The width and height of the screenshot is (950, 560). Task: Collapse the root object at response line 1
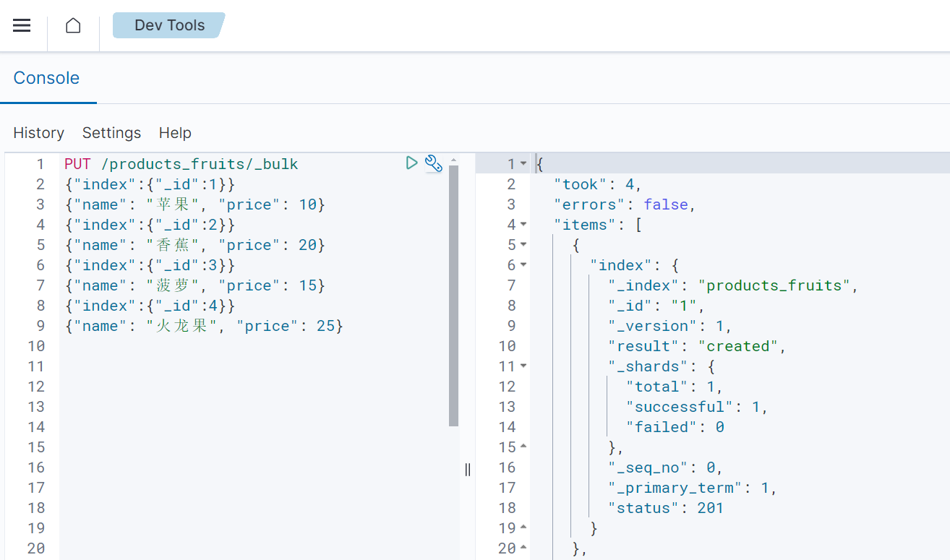(x=523, y=164)
